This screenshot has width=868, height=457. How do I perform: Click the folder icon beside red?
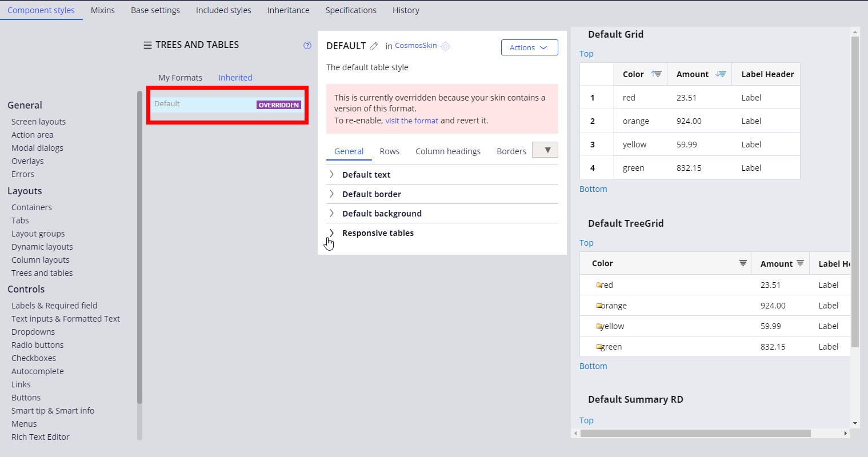click(599, 285)
